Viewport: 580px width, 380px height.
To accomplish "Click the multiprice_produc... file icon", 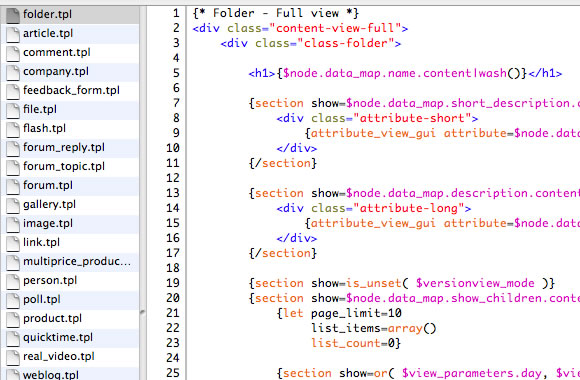I will click(13, 262).
